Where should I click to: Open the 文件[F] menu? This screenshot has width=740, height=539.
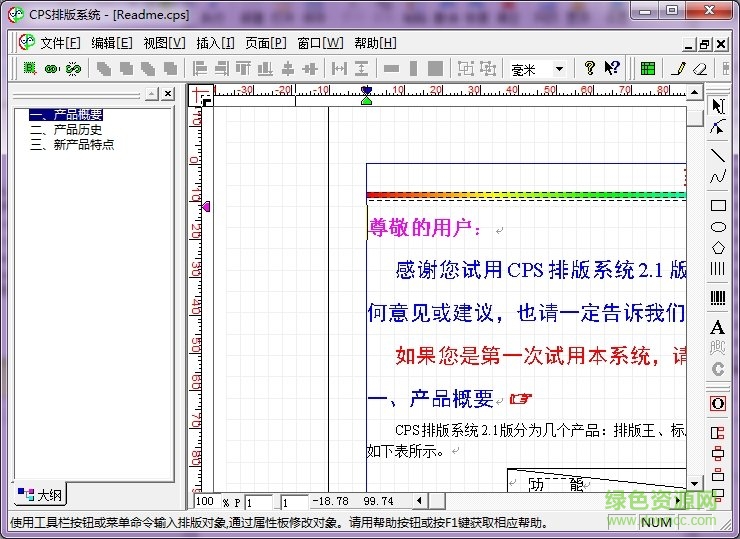(x=60, y=43)
